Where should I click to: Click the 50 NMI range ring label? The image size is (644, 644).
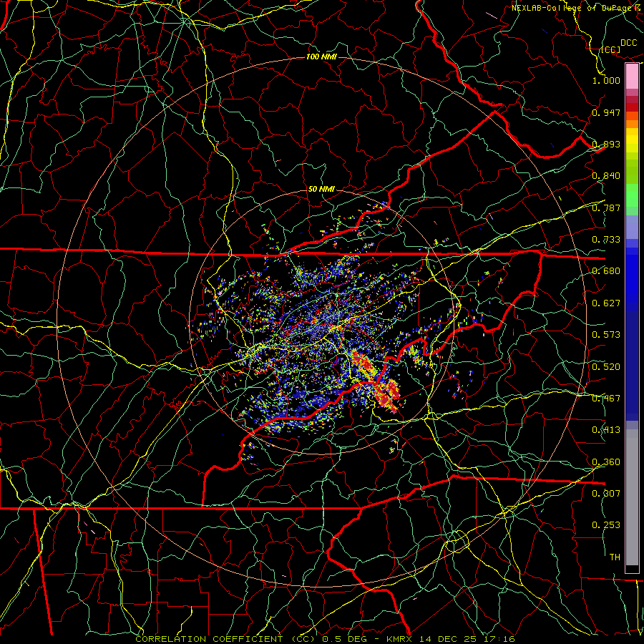(x=321, y=190)
